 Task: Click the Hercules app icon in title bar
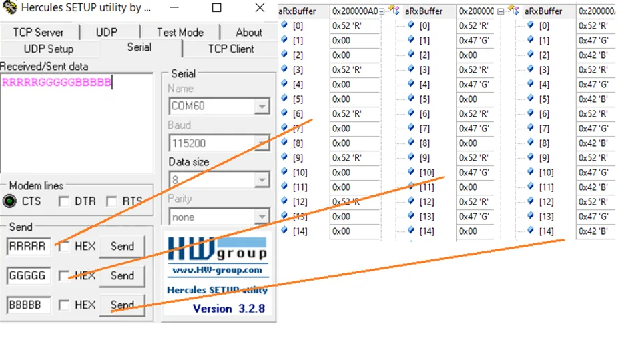pyautogui.click(x=9, y=7)
